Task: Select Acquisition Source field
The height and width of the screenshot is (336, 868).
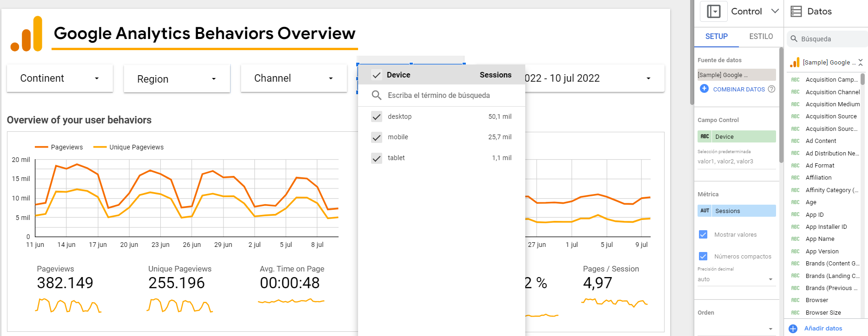Action: 831,116
